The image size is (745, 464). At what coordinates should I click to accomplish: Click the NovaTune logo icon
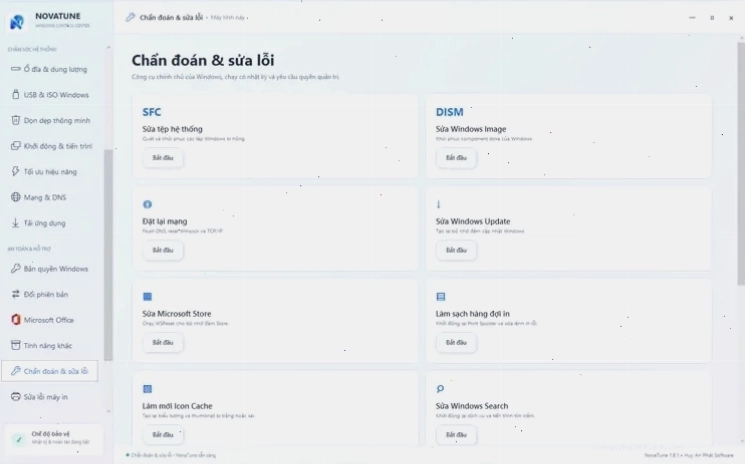click(17, 21)
